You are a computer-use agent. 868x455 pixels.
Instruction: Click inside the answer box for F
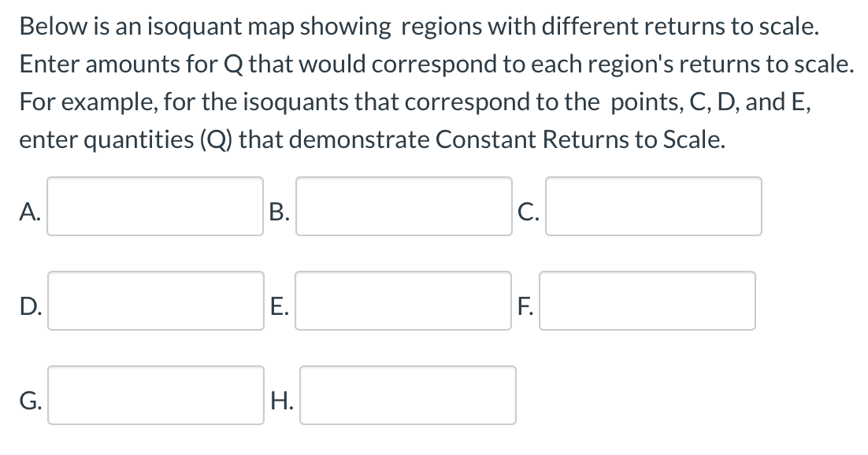tap(647, 301)
